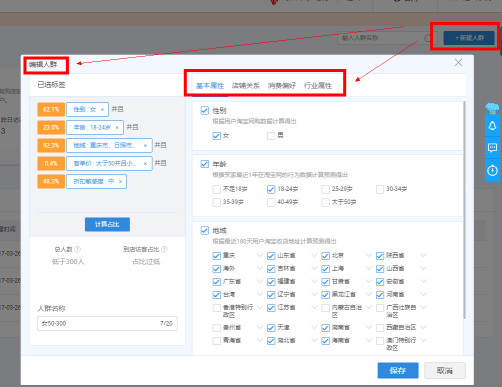Check the 西藏自治区 region checkbox
This screenshot has width=502, height=387.
coord(380,328)
